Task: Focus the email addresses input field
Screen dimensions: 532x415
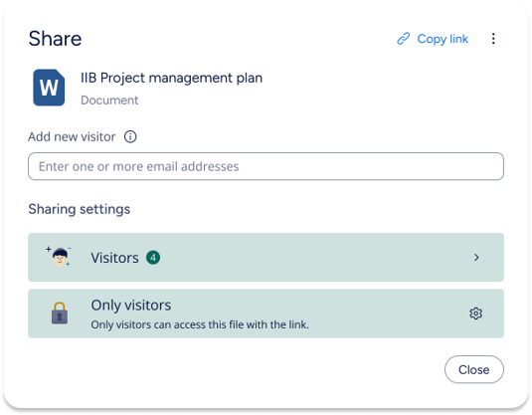Action: [x=266, y=166]
